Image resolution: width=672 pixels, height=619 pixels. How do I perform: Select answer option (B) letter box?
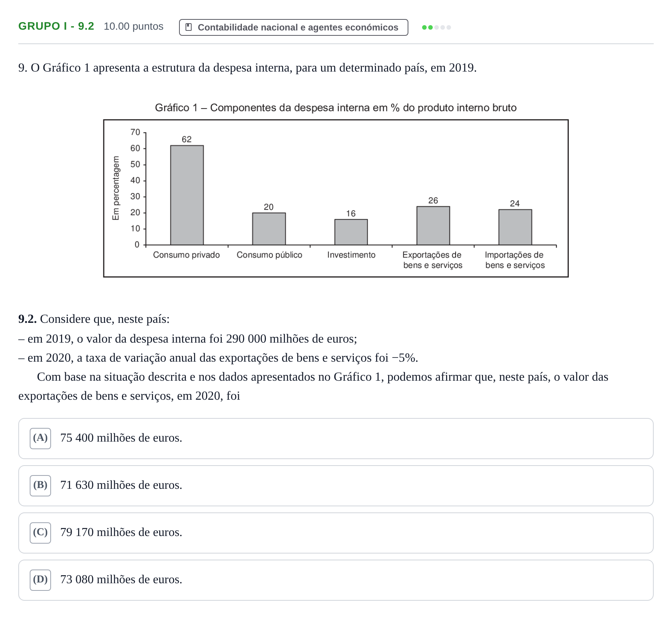pos(40,486)
